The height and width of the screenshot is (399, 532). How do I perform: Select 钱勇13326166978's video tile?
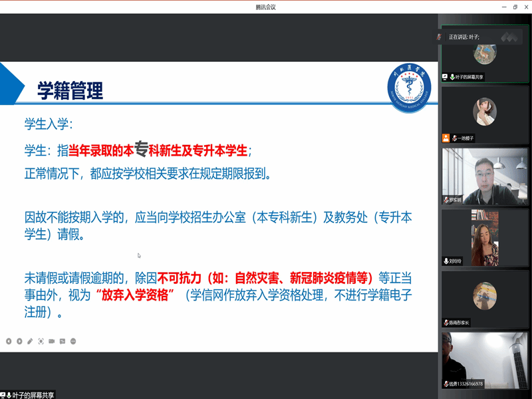pos(485,358)
